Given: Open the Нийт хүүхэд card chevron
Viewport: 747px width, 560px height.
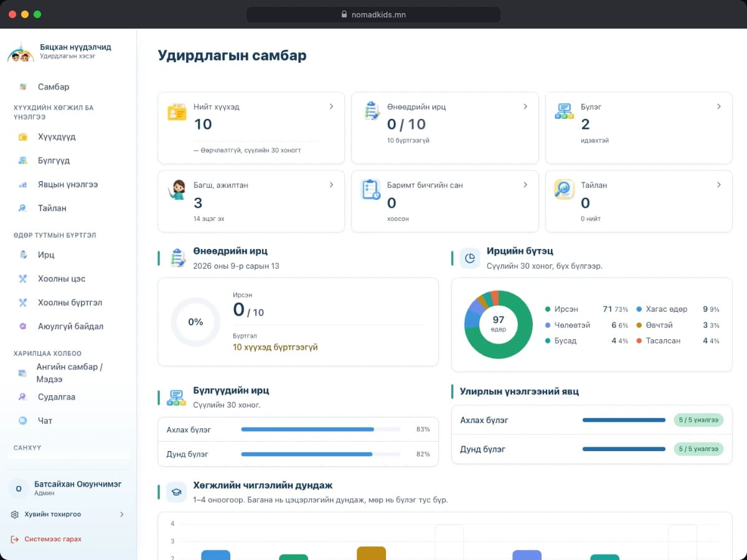Looking at the screenshot, I should tap(331, 106).
